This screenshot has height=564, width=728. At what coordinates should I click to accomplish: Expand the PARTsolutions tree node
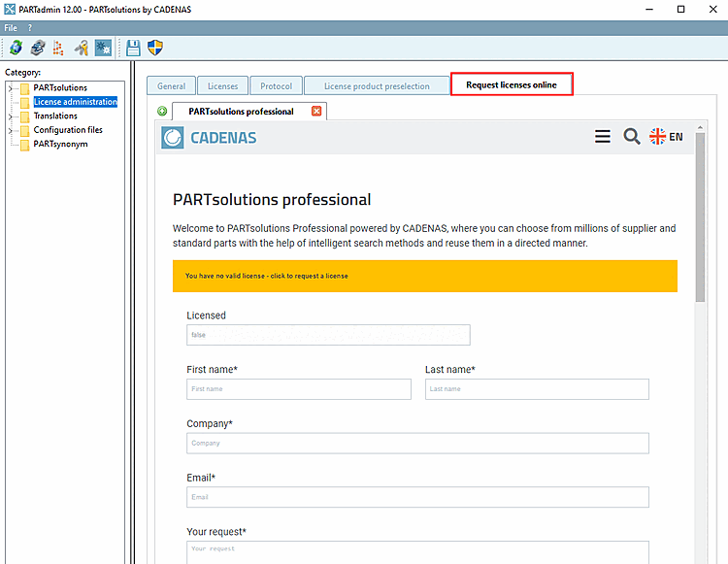[x=10, y=88]
